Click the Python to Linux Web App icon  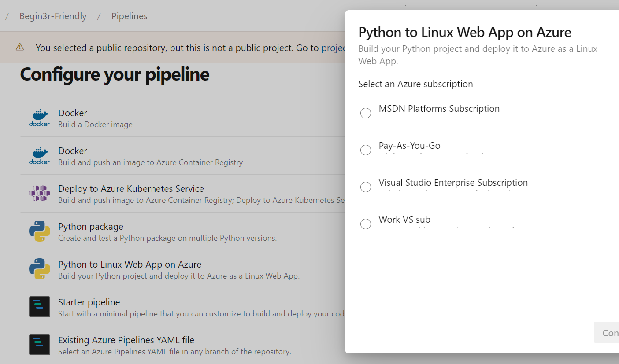tap(40, 269)
